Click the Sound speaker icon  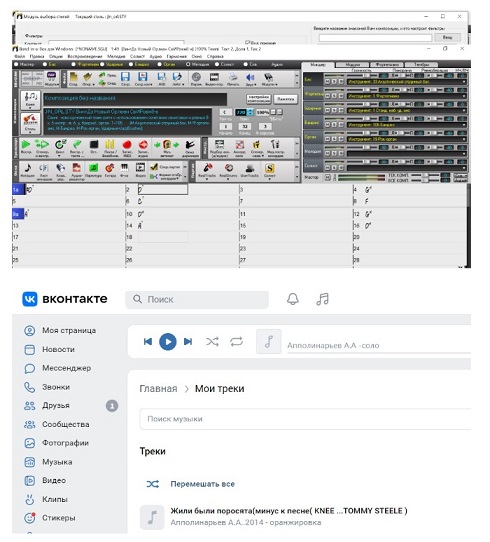(250, 77)
